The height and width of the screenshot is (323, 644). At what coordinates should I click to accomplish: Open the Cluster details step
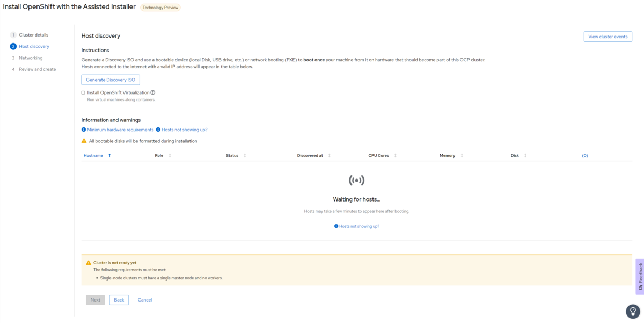pos(33,35)
